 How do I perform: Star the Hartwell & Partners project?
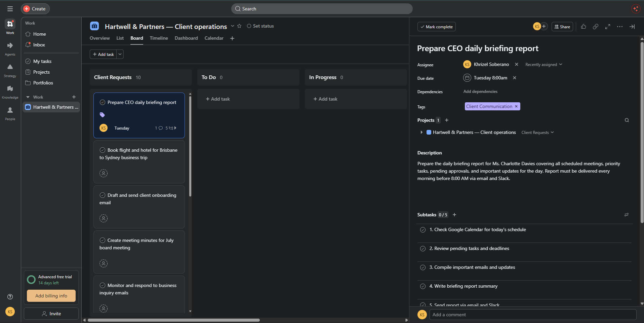239,26
